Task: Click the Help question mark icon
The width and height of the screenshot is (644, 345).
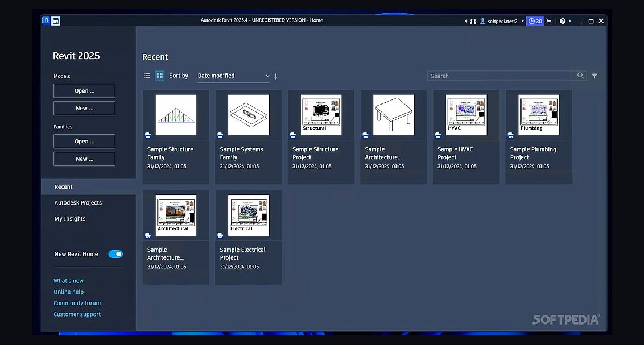Action: click(x=563, y=21)
